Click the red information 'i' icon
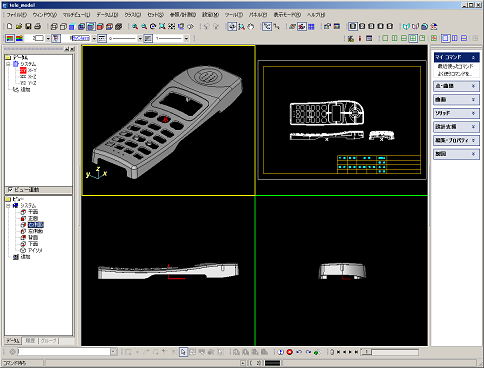The image size is (484, 368). (360, 38)
